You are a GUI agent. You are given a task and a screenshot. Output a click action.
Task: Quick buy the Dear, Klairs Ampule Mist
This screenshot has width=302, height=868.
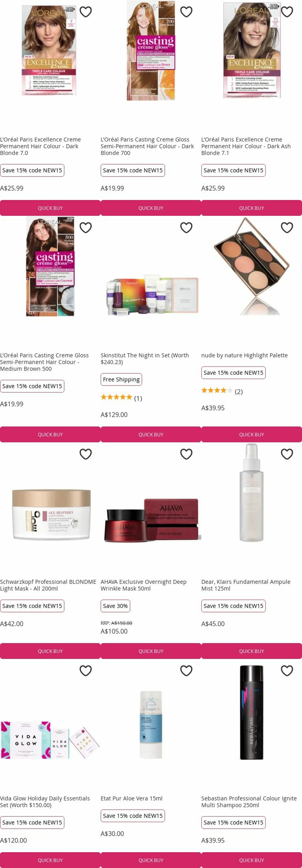[x=251, y=651]
